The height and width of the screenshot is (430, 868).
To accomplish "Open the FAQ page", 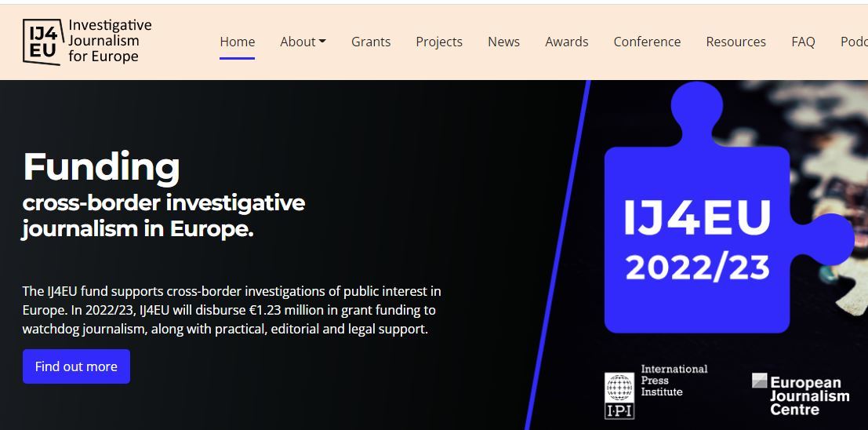I will [803, 42].
